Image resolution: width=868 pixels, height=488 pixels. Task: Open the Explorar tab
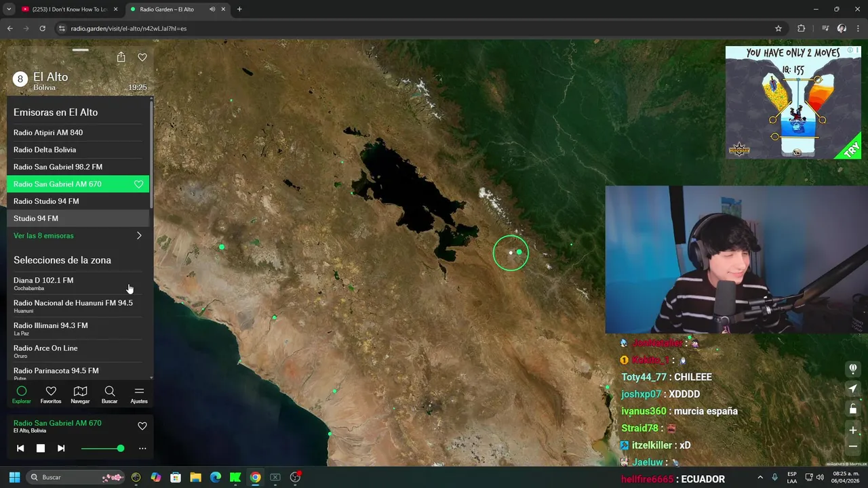(x=22, y=395)
